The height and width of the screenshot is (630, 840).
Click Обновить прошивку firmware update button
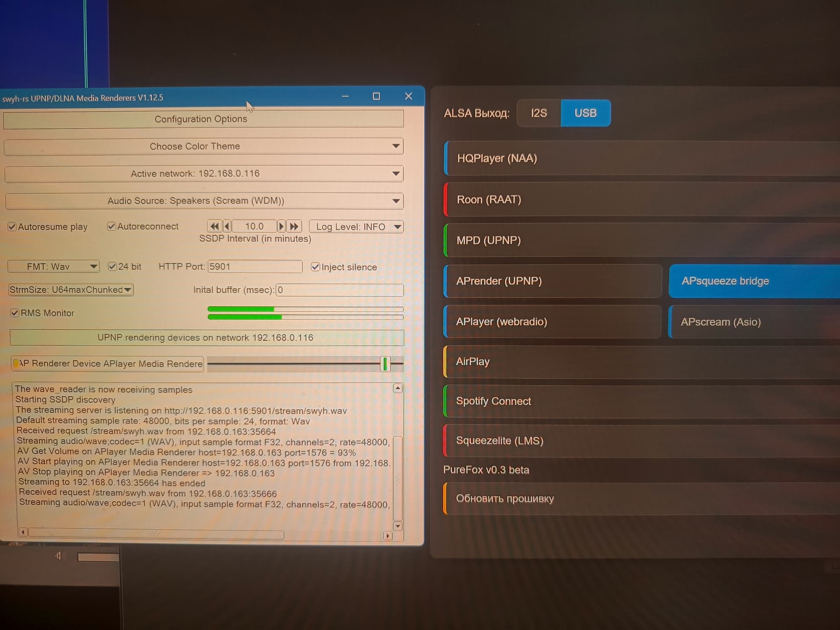[642, 498]
